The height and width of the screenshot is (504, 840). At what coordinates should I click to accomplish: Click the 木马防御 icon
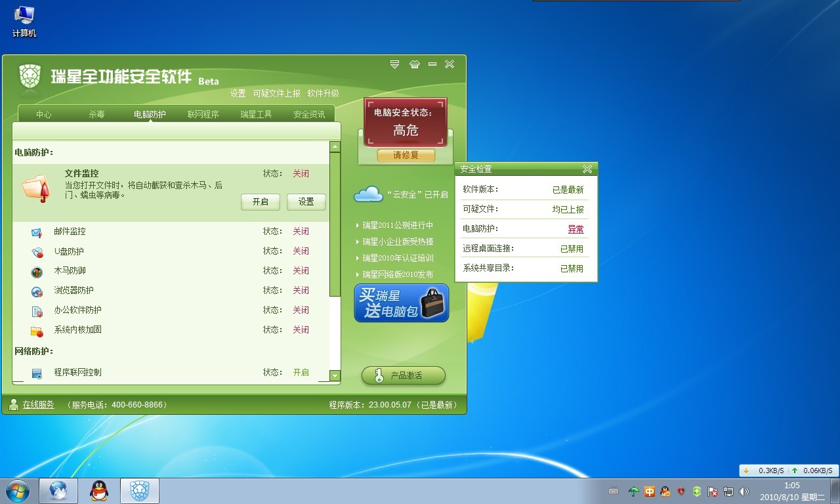[37, 272]
